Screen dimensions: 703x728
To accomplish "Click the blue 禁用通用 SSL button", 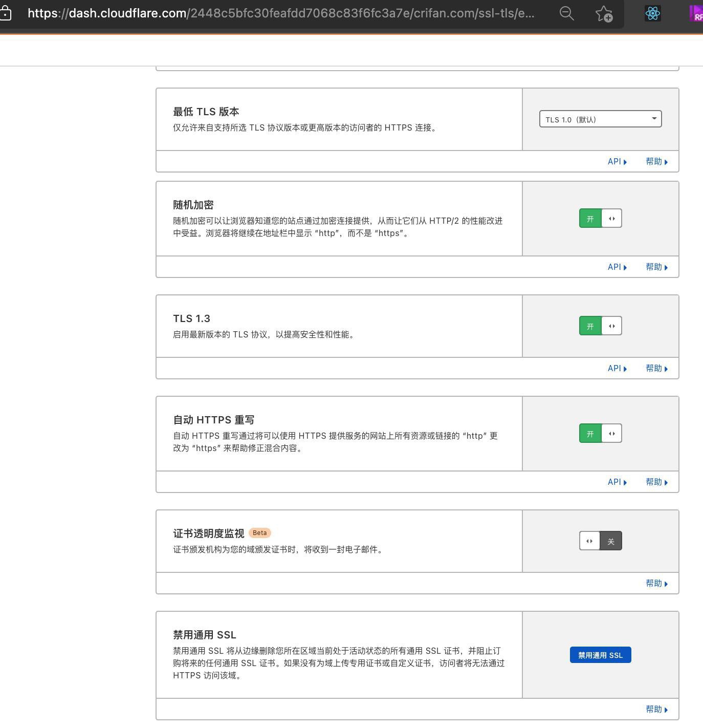I will [x=600, y=655].
